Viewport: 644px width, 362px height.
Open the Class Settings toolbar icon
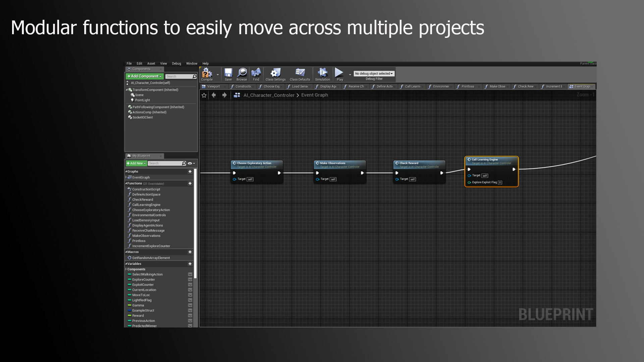tap(275, 73)
